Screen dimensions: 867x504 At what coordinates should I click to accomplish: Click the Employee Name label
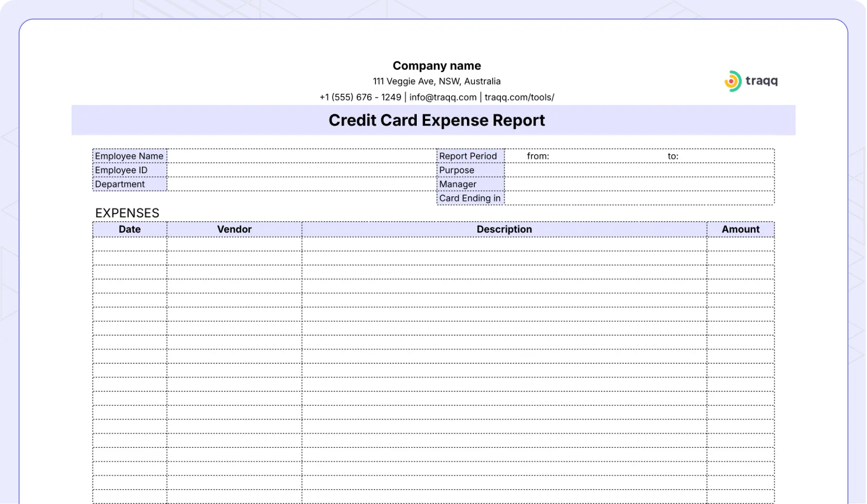tap(130, 156)
